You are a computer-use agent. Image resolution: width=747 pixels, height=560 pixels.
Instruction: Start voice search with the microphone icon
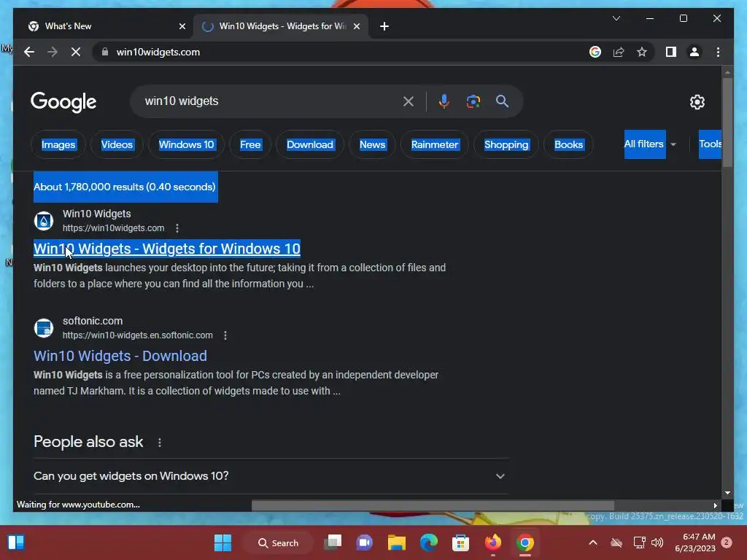pyautogui.click(x=444, y=101)
